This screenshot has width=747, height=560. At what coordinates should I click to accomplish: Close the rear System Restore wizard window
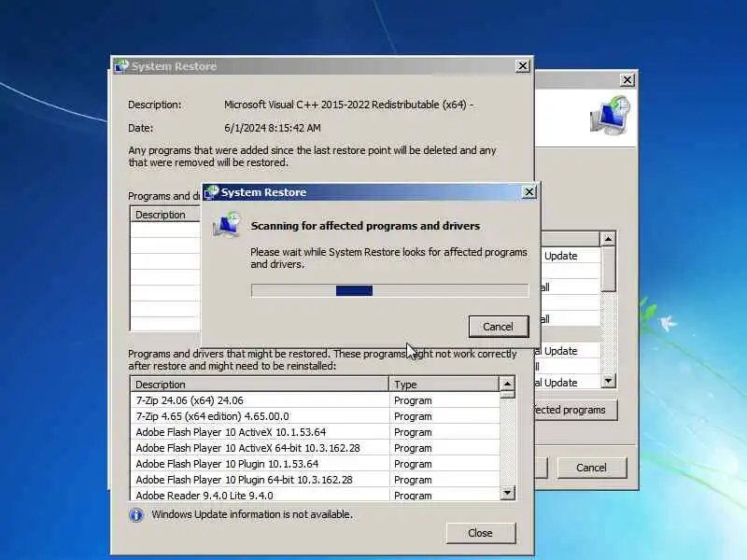coord(627,80)
